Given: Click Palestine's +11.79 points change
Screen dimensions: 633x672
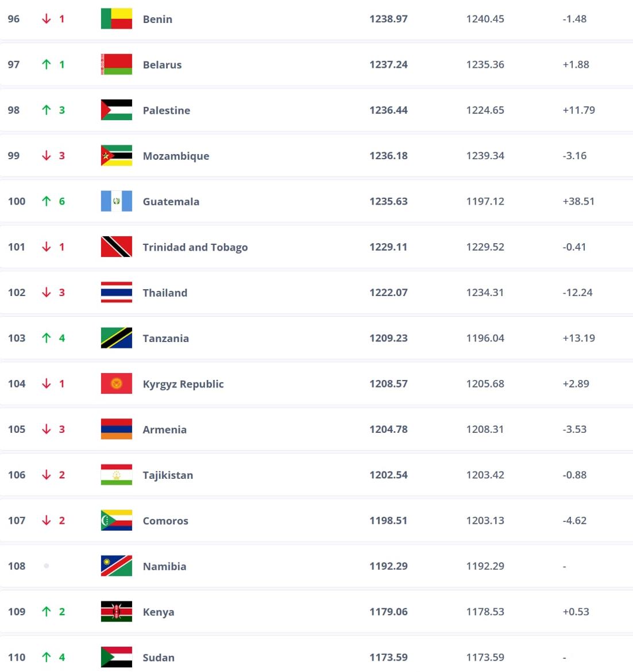Looking at the screenshot, I should click(x=578, y=110).
